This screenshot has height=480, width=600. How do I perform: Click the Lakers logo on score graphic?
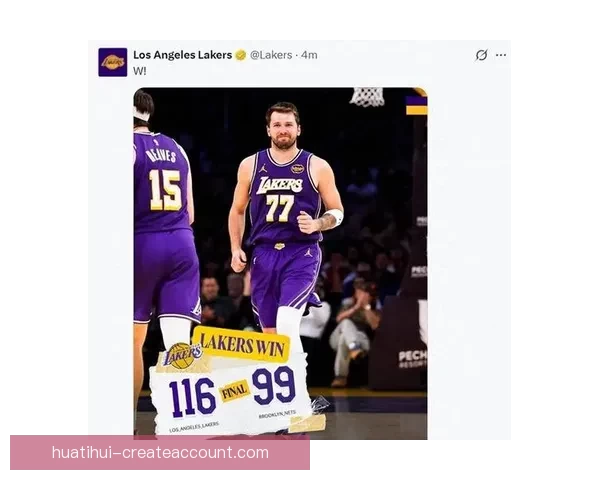(x=182, y=354)
